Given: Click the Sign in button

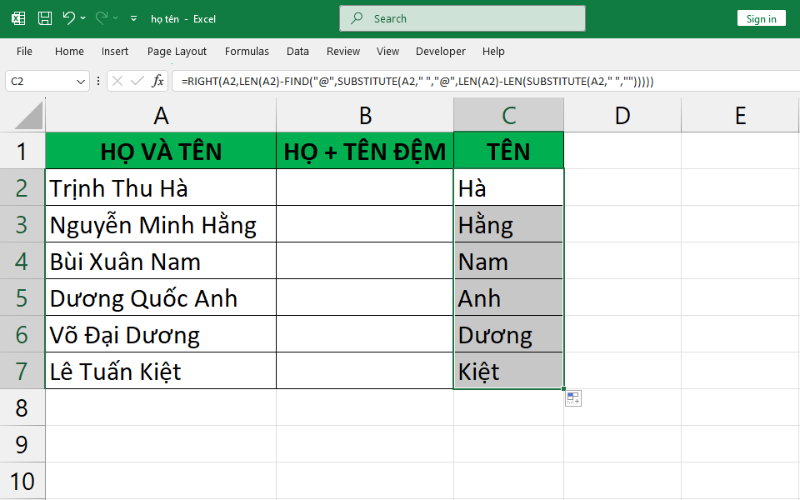Looking at the screenshot, I should click(x=761, y=19).
